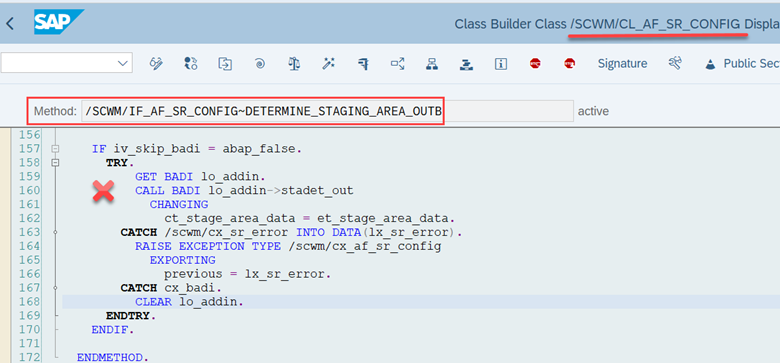Viewport: 780px width, 363px height.
Task: Click line number 172 in the gutter
Action: 29,358
